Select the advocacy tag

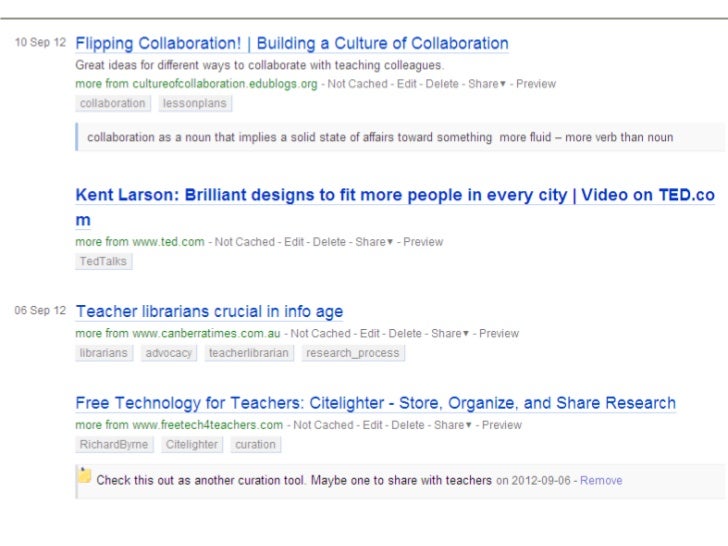click(169, 353)
